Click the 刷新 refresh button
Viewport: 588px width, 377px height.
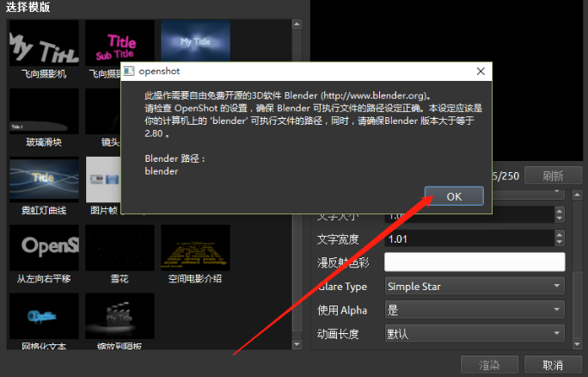point(553,176)
